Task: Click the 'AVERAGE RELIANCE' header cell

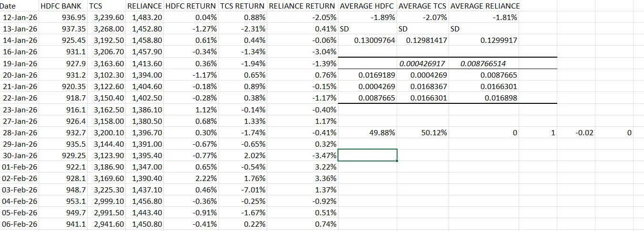Action: (x=484, y=6)
